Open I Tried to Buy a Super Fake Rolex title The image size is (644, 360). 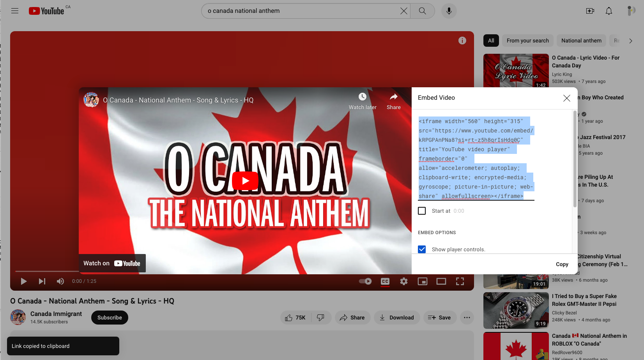coord(584,300)
